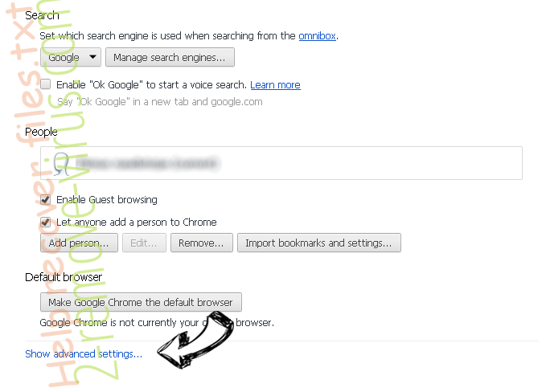
Task: Click the Default browser section heading
Action: (x=64, y=277)
